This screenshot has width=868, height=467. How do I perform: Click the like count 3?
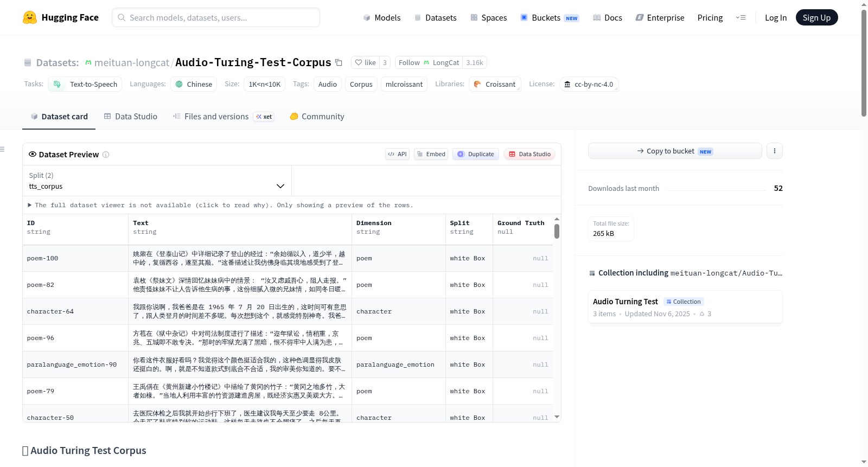click(x=385, y=62)
